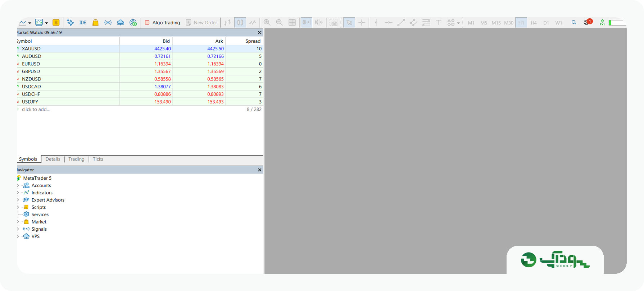Take a chart screenshot with the camera icon
Image resolution: width=644 pixels, height=291 pixels.
click(334, 23)
